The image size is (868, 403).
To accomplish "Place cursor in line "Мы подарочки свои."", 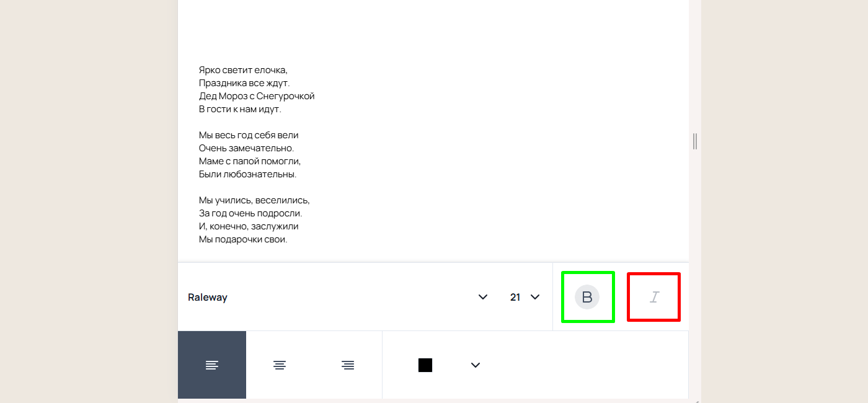I will coord(243,239).
